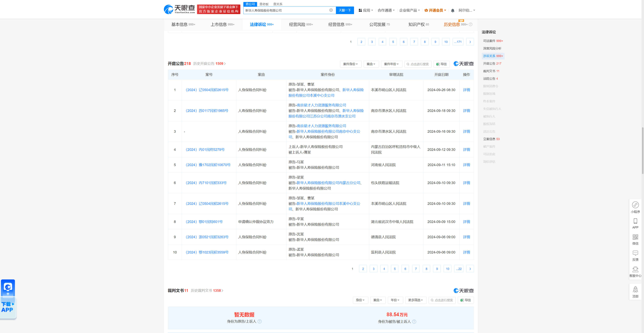Go to next page of 涉诉关系 list

(x=470, y=42)
